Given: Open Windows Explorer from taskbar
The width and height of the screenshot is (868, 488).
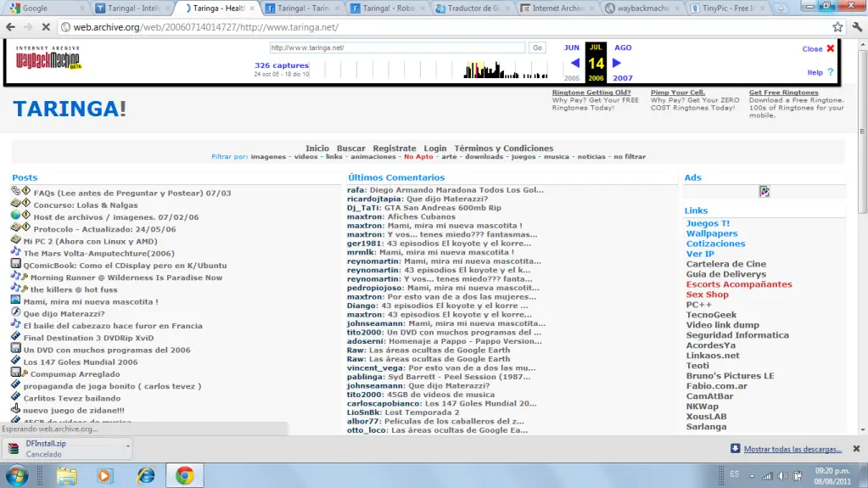Looking at the screenshot, I should (66, 476).
